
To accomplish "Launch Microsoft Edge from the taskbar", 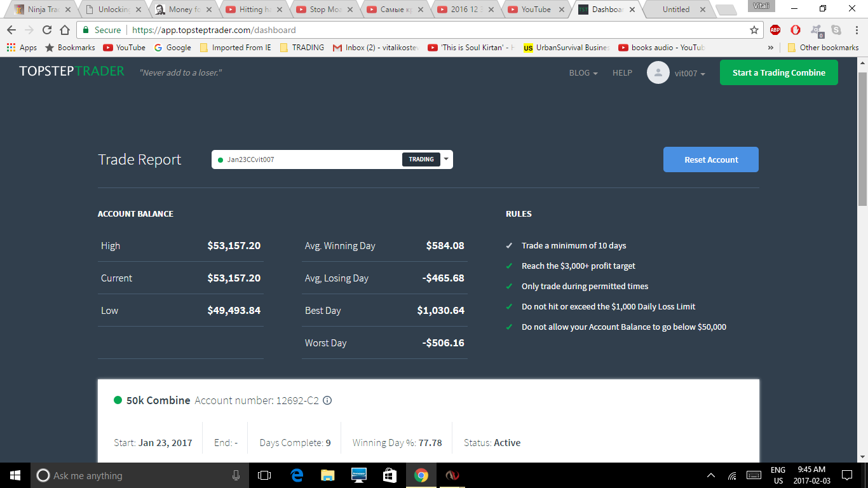I will (297, 475).
